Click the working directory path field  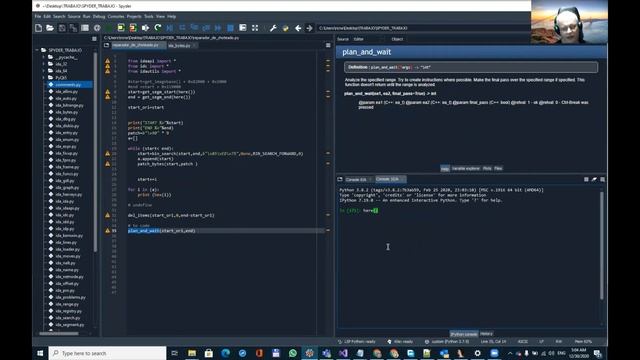tap(422, 28)
